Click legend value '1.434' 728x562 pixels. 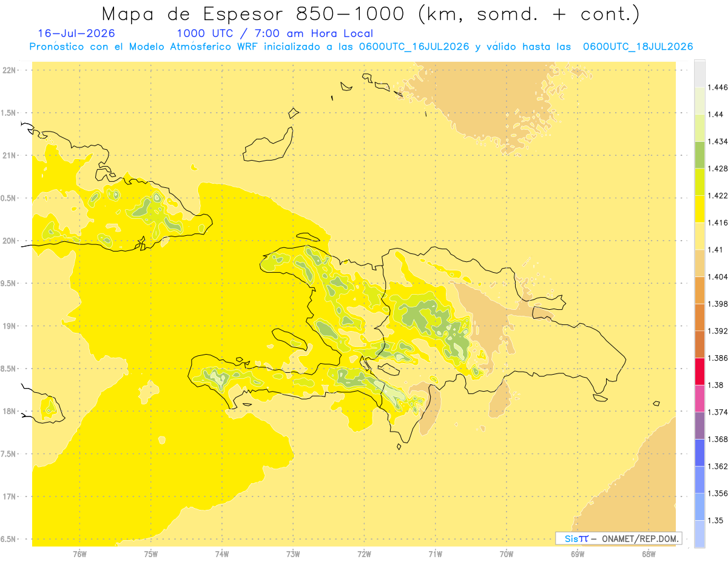click(718, 141)
